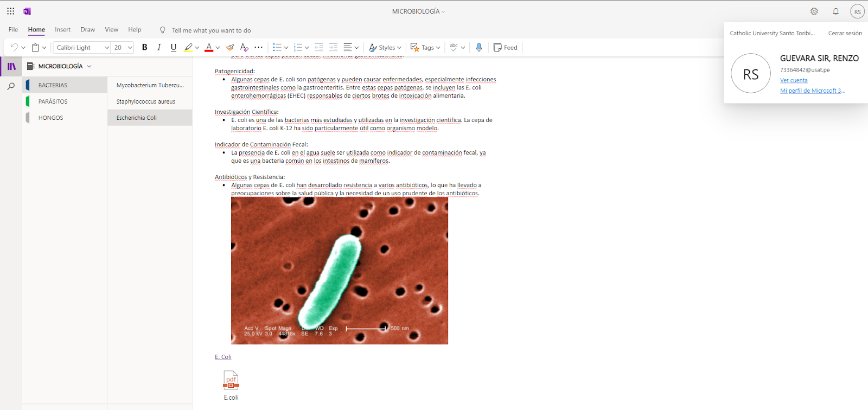Screen dimensions: 868x410
Task: Expand the MICROBIOLOGÍA notebook list chevron
Action: point(89,66)
